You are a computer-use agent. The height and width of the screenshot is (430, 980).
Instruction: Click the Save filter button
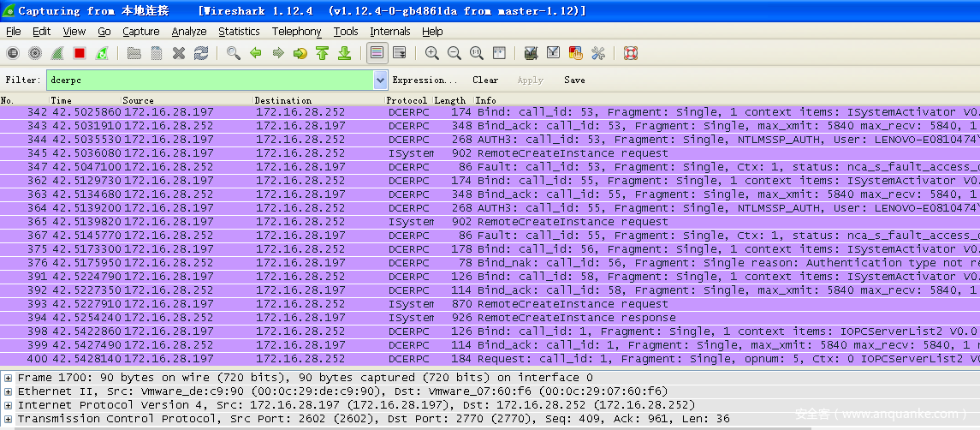[x=574, y=81]
